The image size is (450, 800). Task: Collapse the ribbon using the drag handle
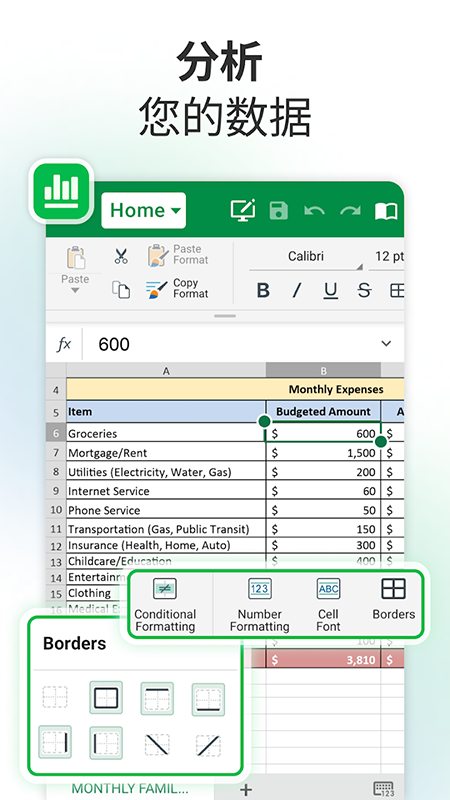click(x=225, y=316)
